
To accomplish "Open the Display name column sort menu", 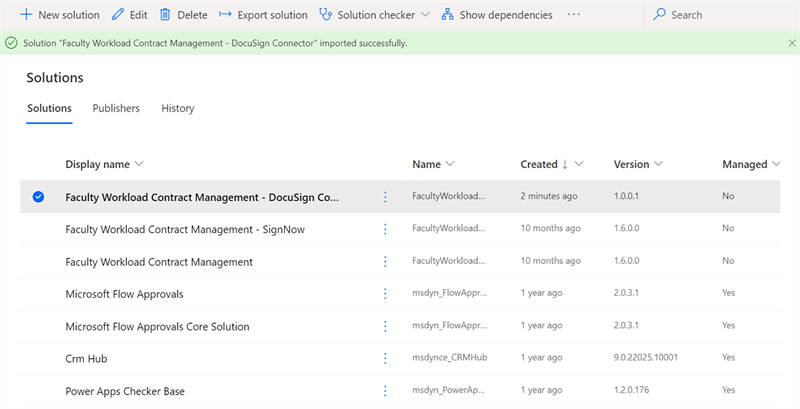I will [x=139, y=164].
